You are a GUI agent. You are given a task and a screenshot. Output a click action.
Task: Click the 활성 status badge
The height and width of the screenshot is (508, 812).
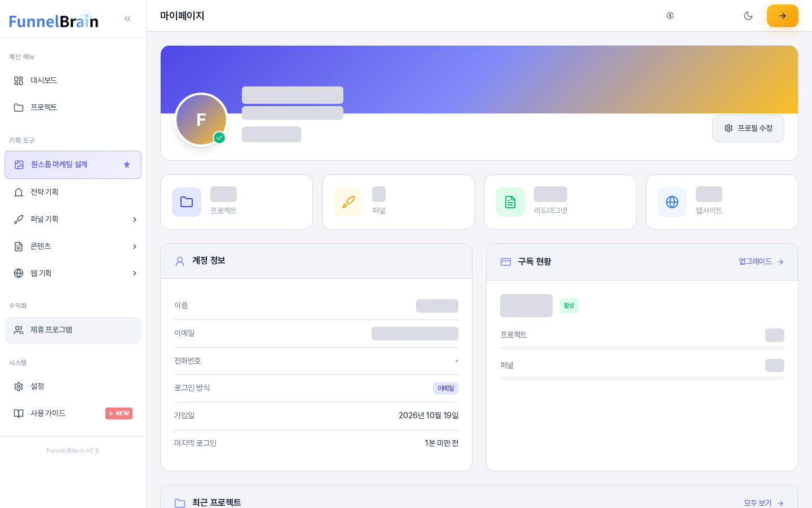click(569, 305)
